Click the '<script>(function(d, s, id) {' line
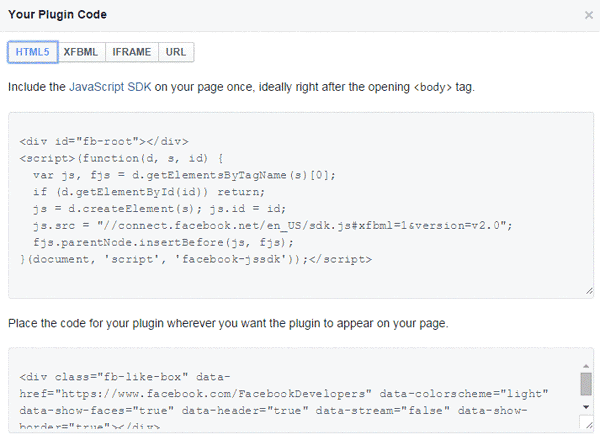 121,158
